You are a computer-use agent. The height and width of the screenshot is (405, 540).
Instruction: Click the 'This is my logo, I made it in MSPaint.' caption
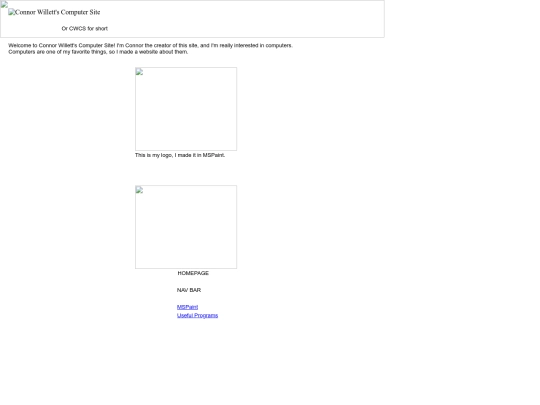click(180, 155)
